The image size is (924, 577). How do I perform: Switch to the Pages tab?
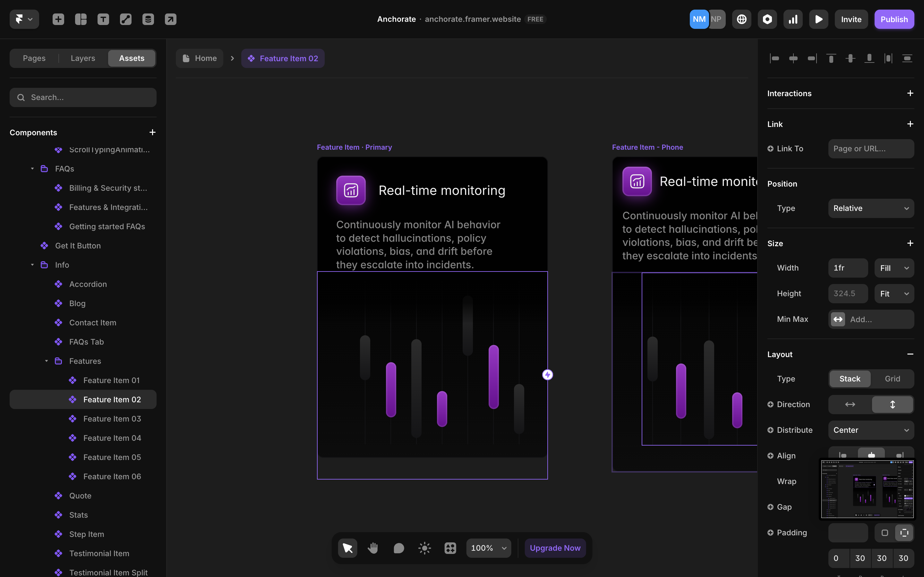(x=34, y=58)
